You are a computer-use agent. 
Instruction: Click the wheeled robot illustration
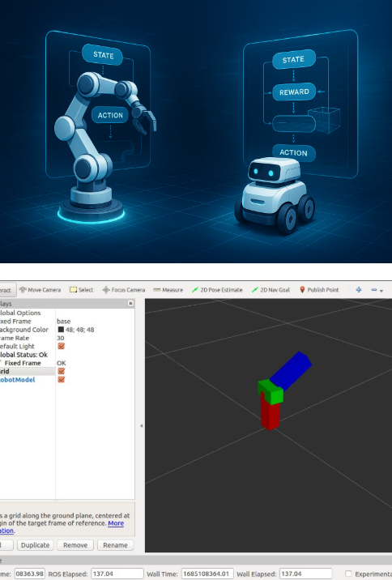[275, 195]
